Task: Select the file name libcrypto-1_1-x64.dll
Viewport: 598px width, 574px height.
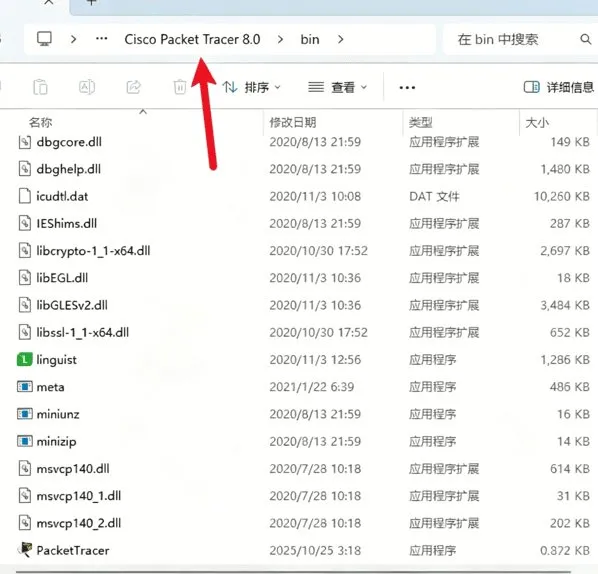Action: [x=93, y=251]
